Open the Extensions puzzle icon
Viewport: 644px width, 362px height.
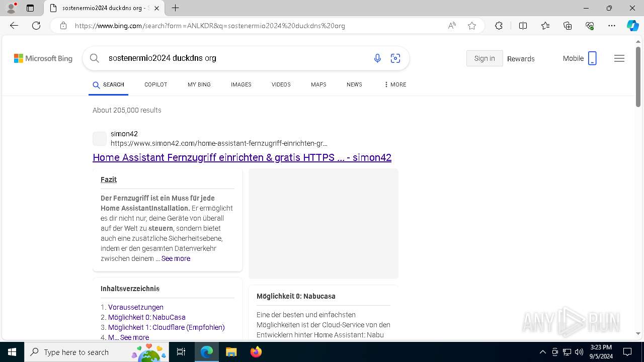499,26
